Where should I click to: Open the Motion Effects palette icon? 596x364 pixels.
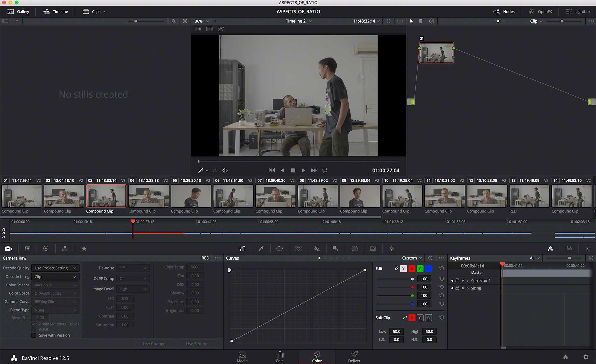83,248
